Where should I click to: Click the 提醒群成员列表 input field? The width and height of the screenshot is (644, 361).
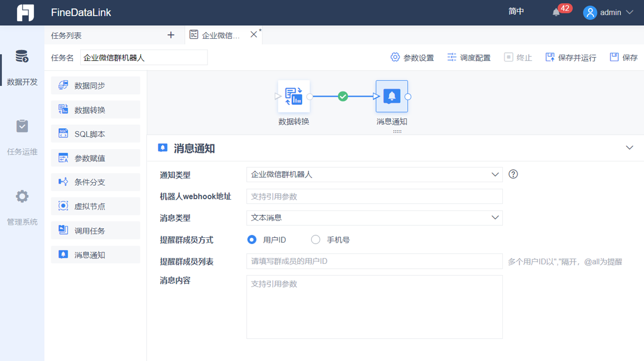[375, 261]
